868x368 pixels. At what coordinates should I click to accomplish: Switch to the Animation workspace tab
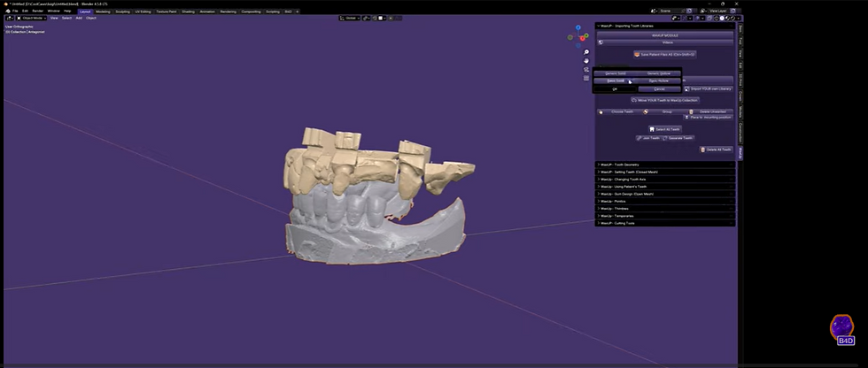tap(207, 11)
